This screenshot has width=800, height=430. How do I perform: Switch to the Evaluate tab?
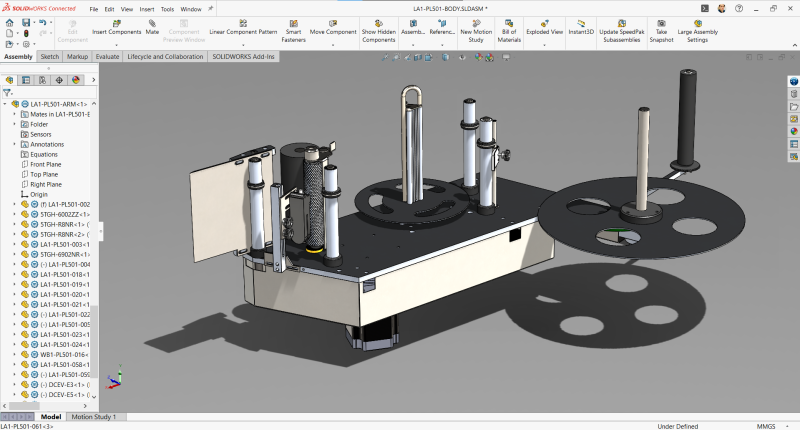pyautogui.click(x=108, y=57)
